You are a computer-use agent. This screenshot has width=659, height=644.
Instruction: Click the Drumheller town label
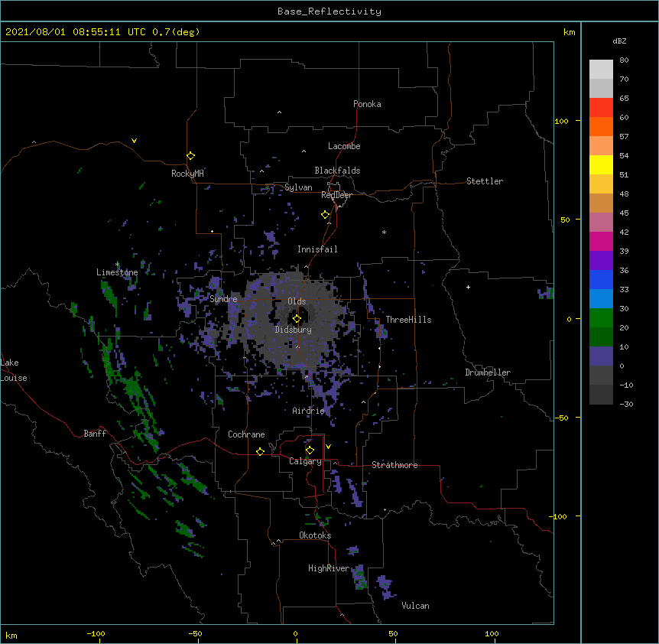point(488,372)
